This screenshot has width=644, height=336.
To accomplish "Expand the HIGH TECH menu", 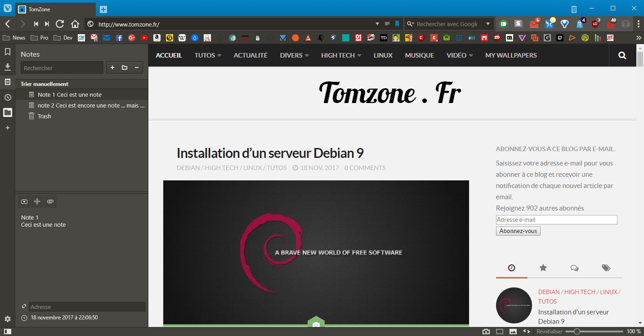I will (x=341, y=55).
